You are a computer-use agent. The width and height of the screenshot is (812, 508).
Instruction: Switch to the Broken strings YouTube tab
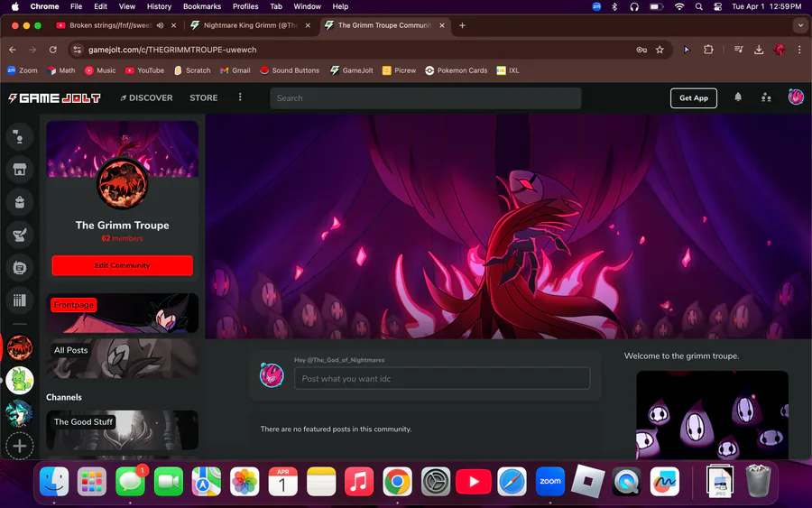pos(110,25)
